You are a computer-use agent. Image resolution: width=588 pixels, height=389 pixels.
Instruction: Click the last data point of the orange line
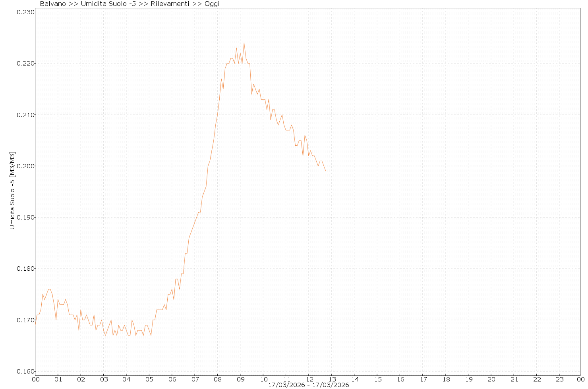point(325,171)
